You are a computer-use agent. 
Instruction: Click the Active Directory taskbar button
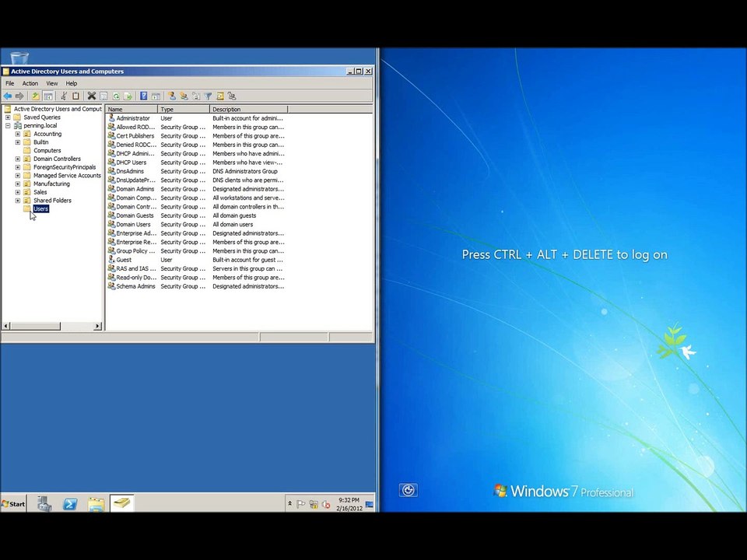122,503
